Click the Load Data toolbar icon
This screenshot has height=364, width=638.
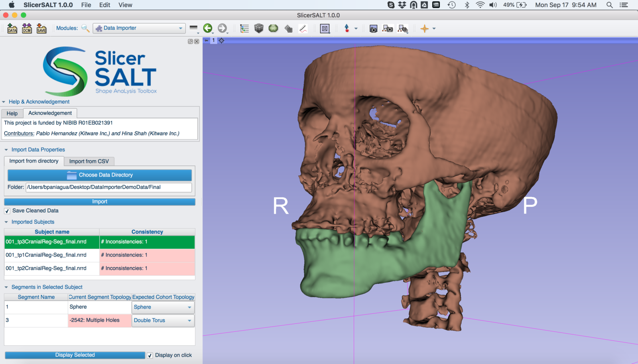click(12, 28)
